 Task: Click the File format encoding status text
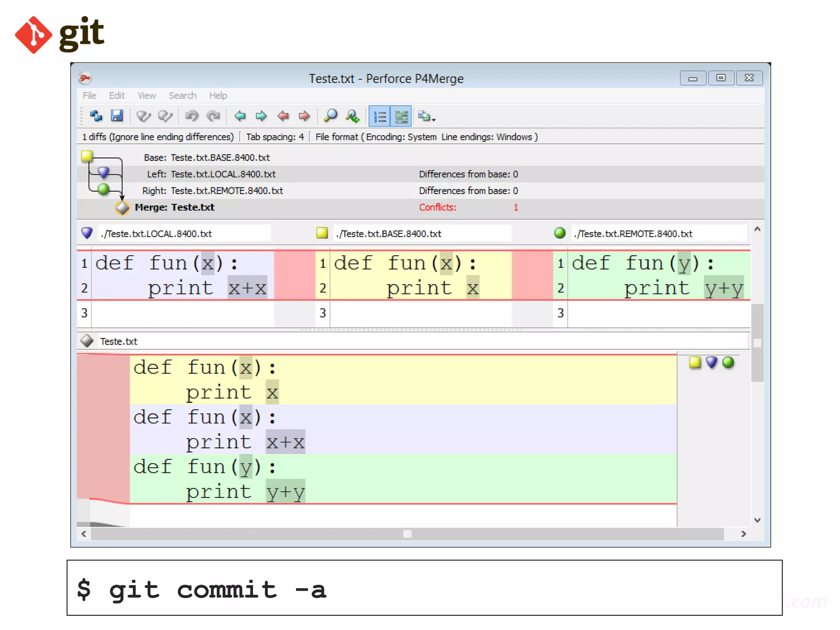[427, 137]
